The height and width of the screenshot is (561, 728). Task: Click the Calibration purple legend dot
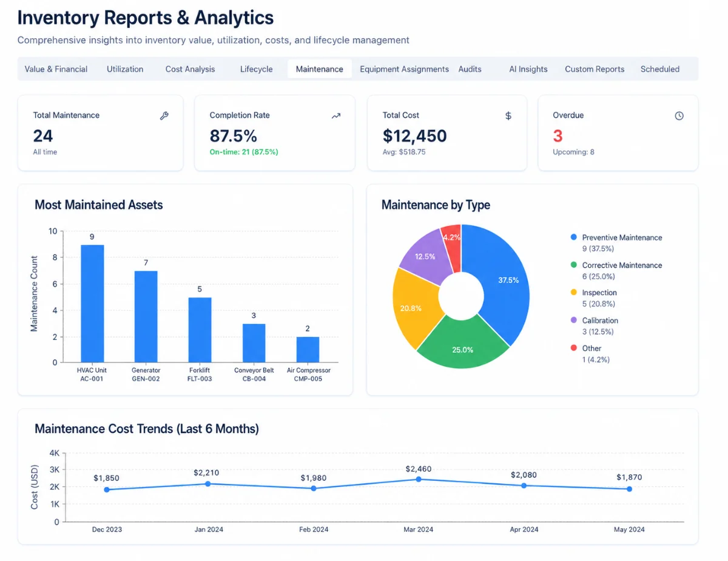click(x=573, y=321)
